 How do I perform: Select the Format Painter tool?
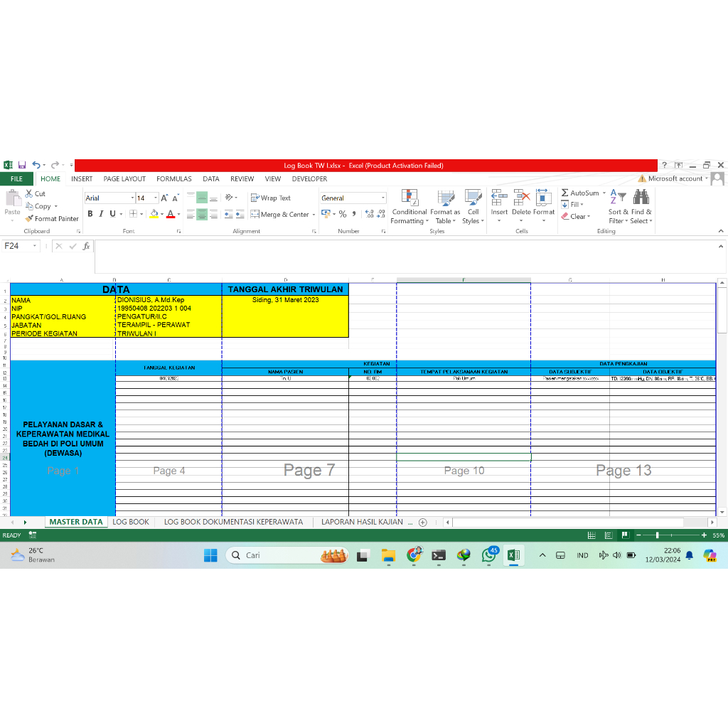pos(52,218)
